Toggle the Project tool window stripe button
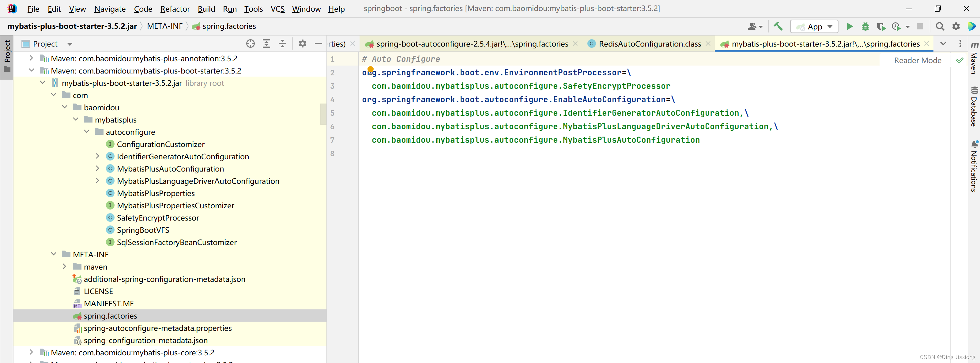 6,57
